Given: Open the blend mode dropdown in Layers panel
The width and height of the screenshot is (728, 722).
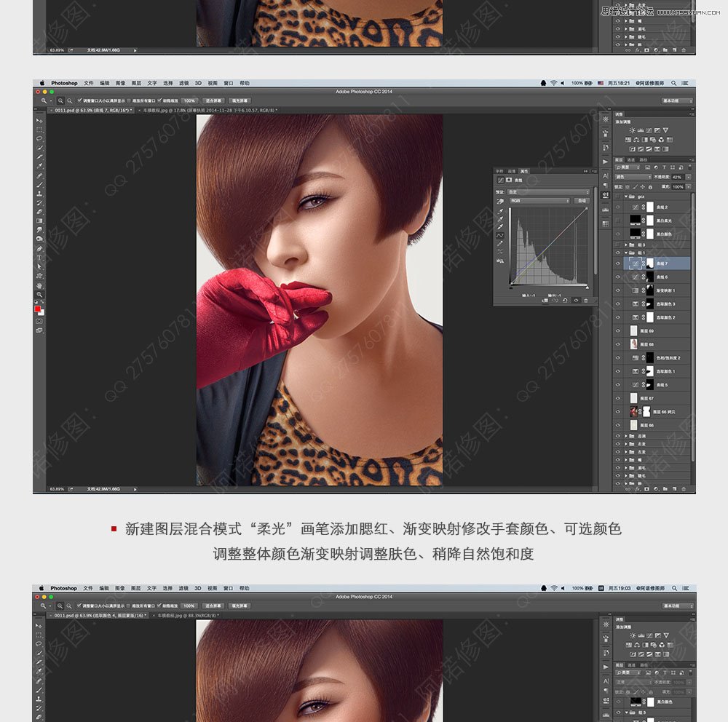Looking at the screenshot, I should (633, 177).
